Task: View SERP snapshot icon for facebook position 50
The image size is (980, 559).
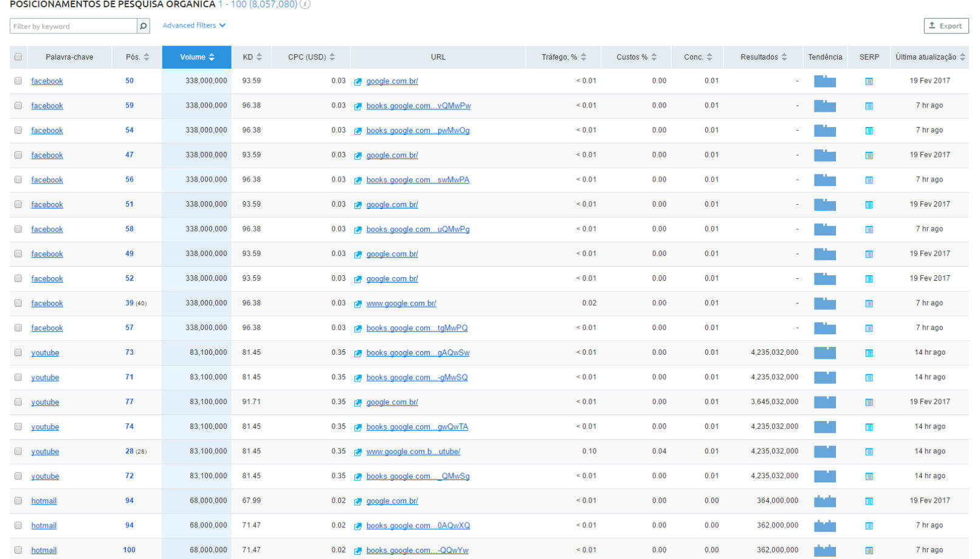Action: [x=869, y=81]
